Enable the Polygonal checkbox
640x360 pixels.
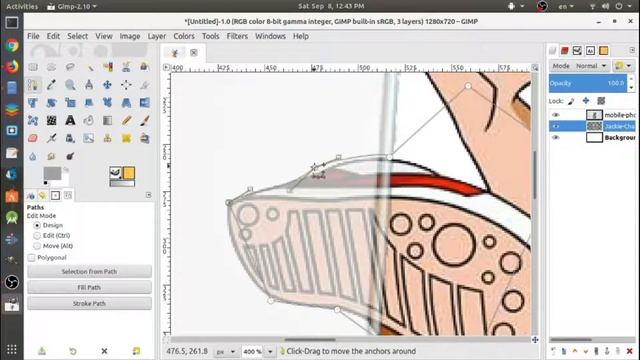tap(31, 258)
